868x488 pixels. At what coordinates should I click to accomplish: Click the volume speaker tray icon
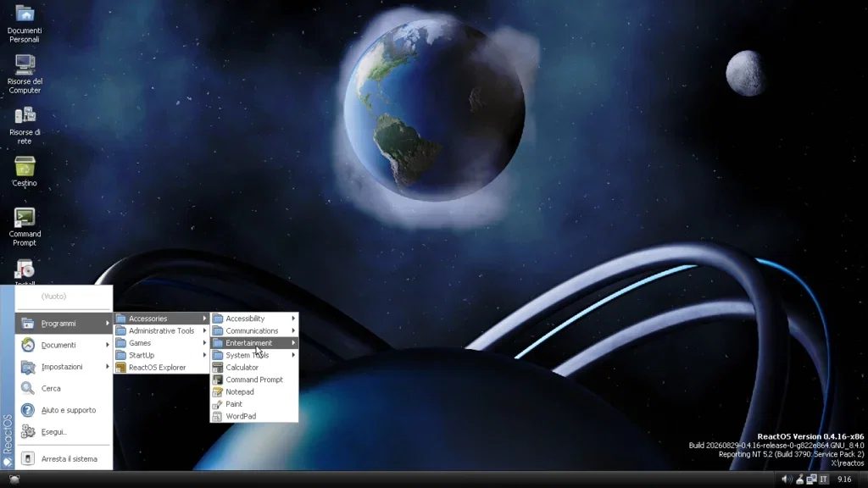pyautogui.click(x=786, y=480)
